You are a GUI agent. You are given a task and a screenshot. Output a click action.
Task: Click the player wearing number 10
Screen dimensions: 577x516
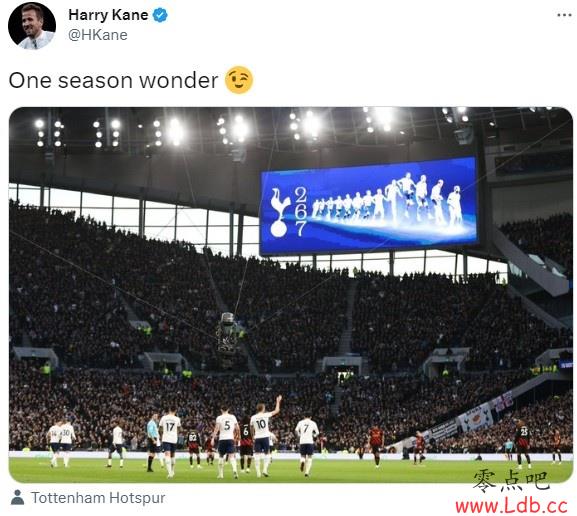pos(263,436)
